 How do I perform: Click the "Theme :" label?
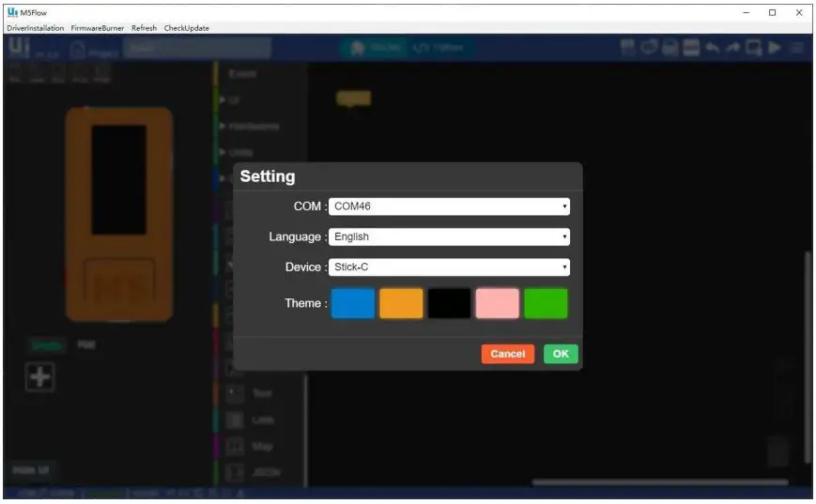306,303
